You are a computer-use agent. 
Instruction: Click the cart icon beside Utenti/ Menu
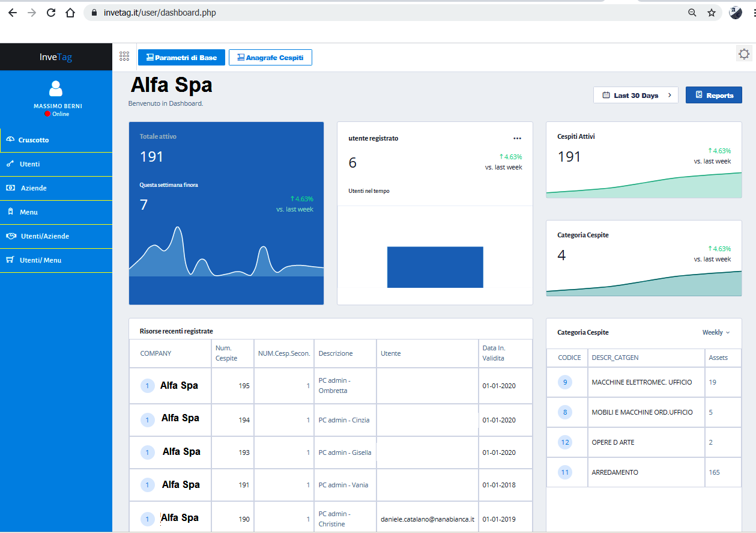tap(10, 260)
